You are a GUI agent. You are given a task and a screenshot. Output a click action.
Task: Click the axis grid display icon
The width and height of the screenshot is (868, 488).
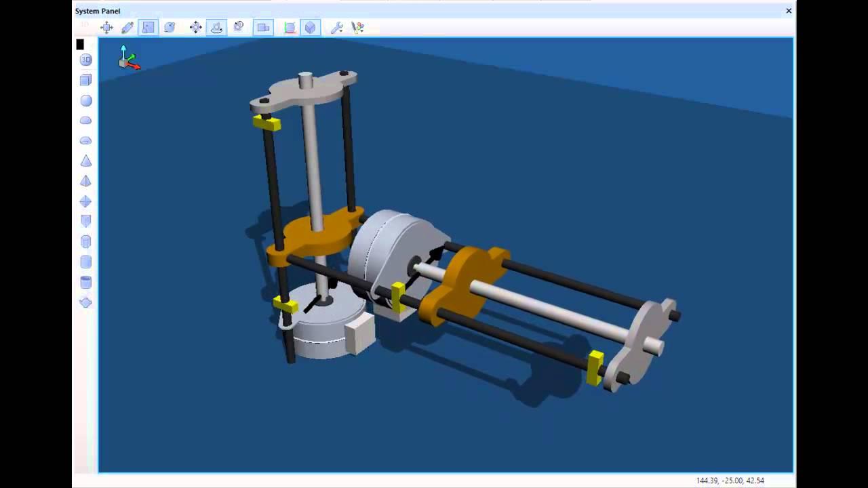[290, 27]
